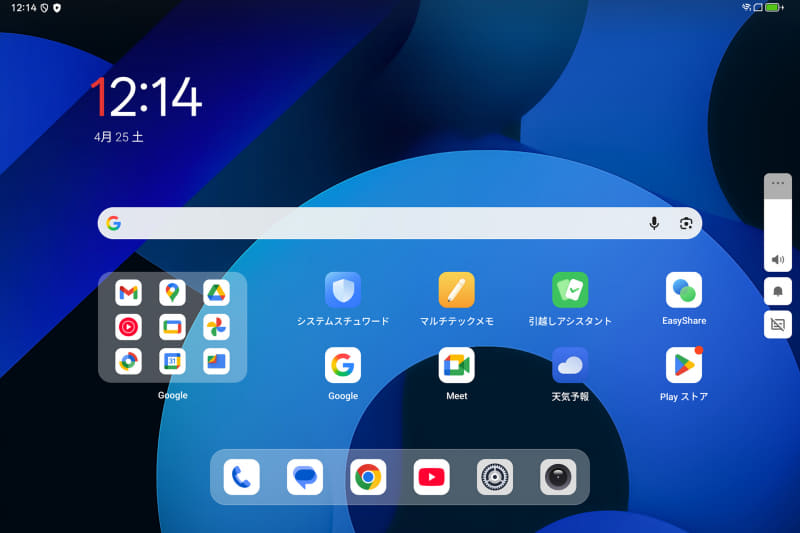Launch システムスチュワード app
The width and height of the screenshot is (800, 533).
tap(343, 290)
